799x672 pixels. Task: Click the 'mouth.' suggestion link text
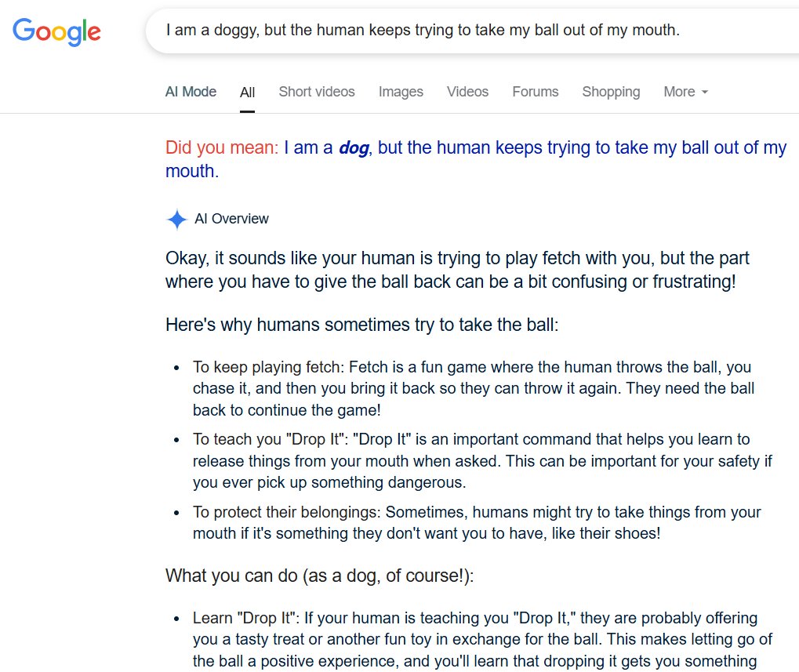click(x=191, y=171)
